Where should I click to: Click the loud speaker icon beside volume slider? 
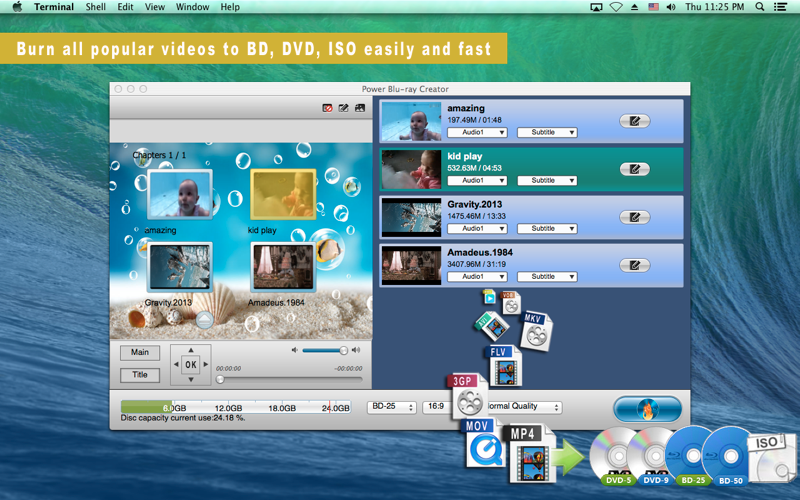(356, 350)
